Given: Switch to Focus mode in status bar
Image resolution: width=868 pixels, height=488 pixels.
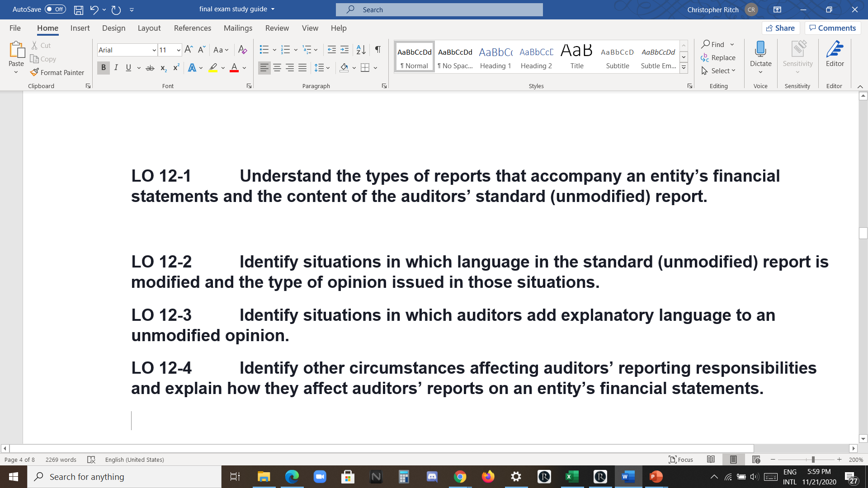Looking at the screenshot, I should click(680, 460).
